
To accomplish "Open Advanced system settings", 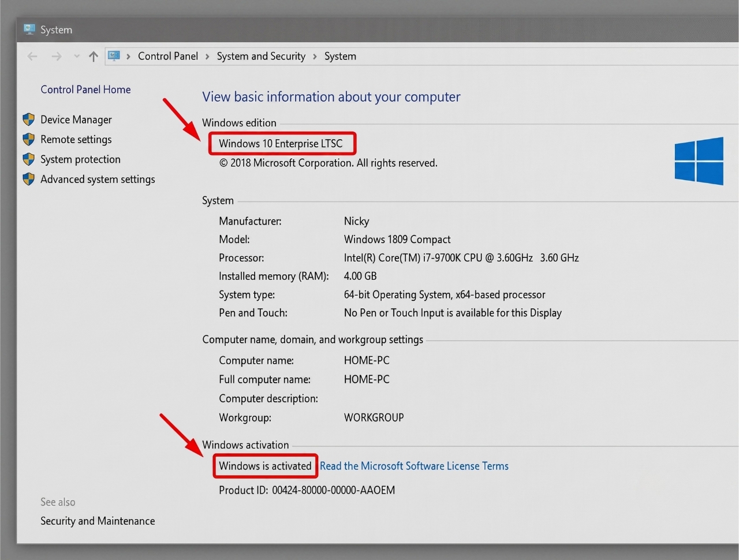I will pyautogui.click(x=98, y=179).
